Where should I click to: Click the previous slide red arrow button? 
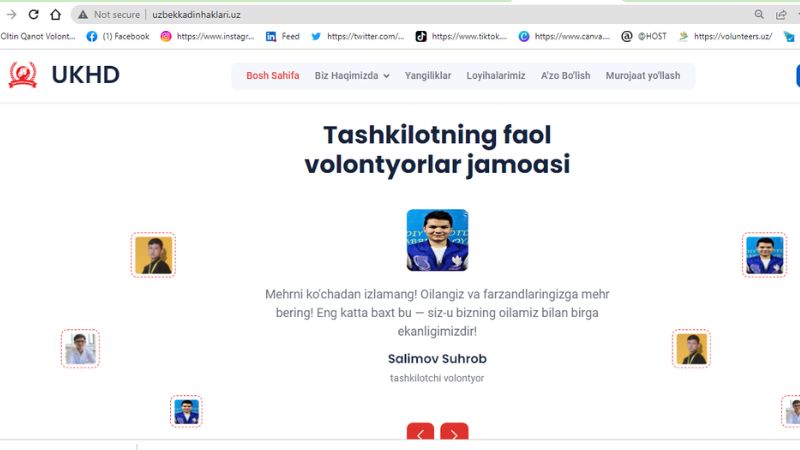tap(420, 432)
